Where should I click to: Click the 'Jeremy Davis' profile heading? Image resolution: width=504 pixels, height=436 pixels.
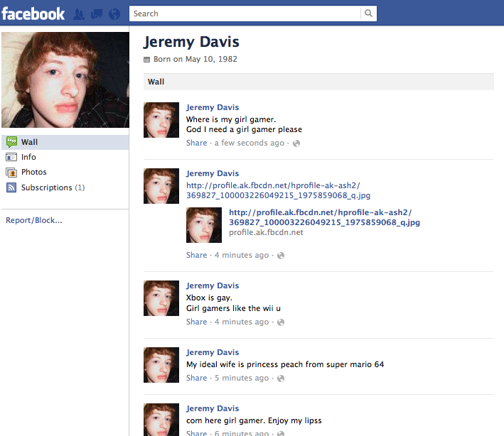pyautogui.click(x=191, y=42)
